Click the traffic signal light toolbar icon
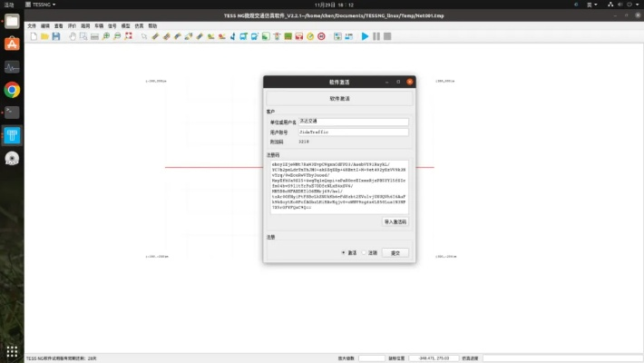The height and width of the screenshot is (363, 644). click(277, 36)
